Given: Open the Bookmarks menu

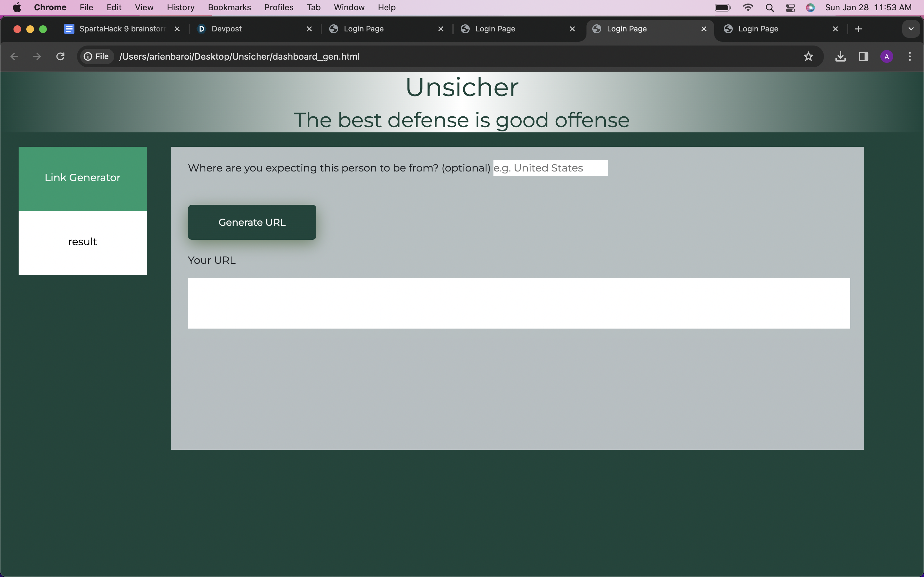Looking at the screenshot, I should coord(229,8).
